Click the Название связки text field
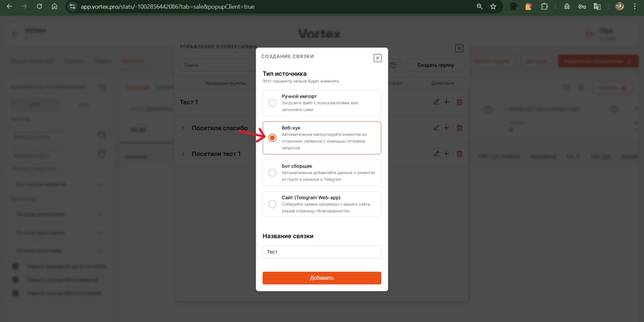644x322 pixels. click(321, 252)
